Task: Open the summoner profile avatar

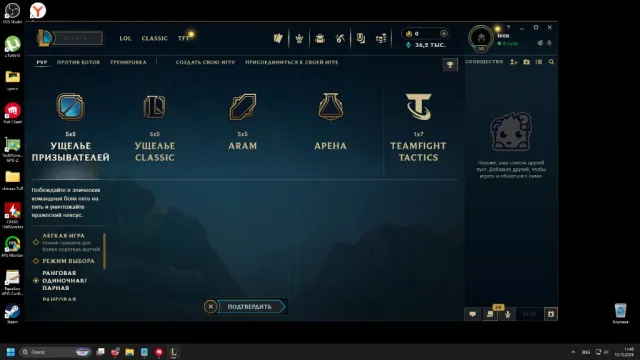Action: coord(481,38)
